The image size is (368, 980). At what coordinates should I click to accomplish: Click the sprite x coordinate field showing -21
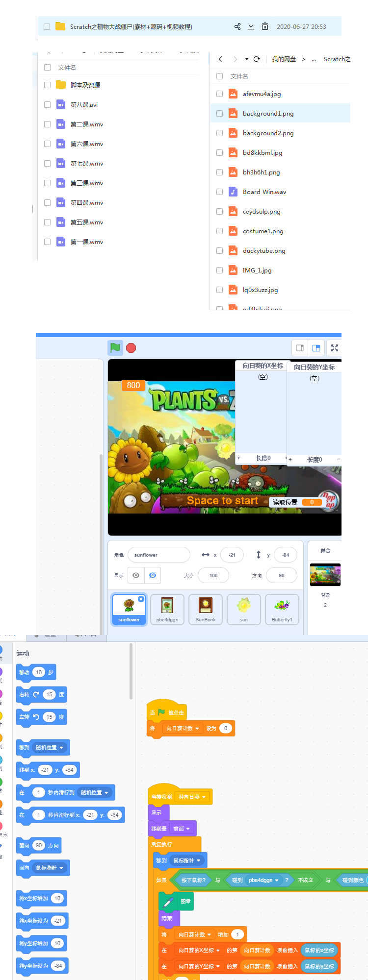pos(232,555)
